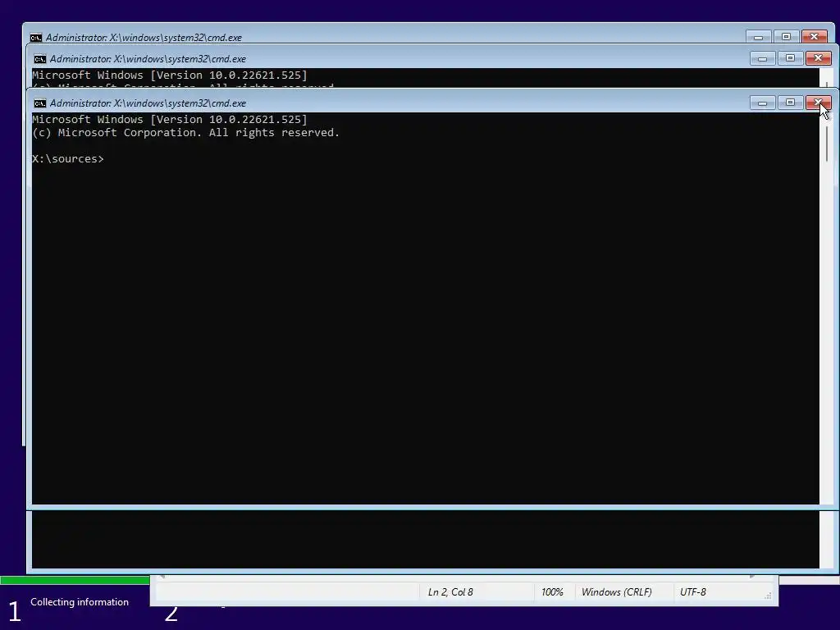The image size is (840, 630).
Task: Minimize the front cmd.exe window
Action: click(x=762, y=103)
